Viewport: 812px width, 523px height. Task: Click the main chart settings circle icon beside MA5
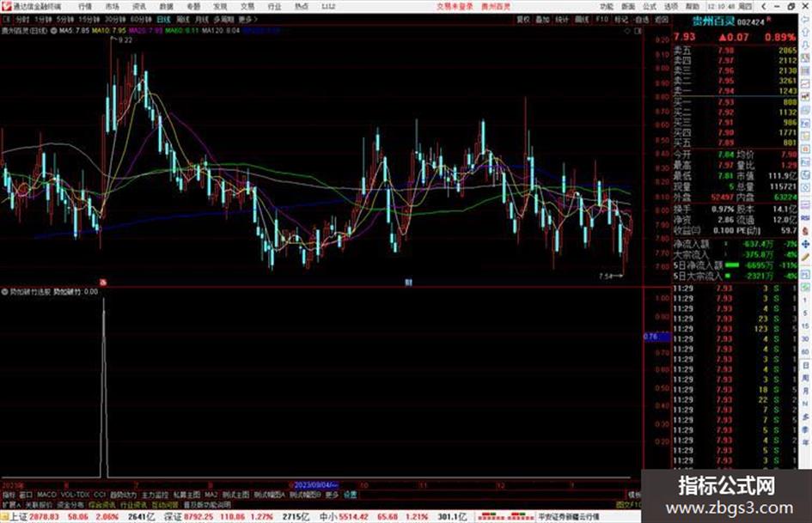click(54, 31)
